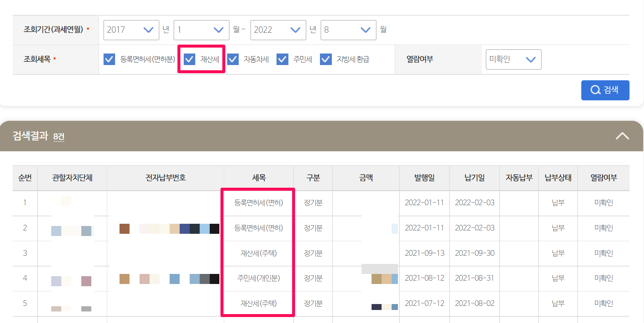Click issue date 2021-07-12

pyautogui.click(x=424, y=303)
